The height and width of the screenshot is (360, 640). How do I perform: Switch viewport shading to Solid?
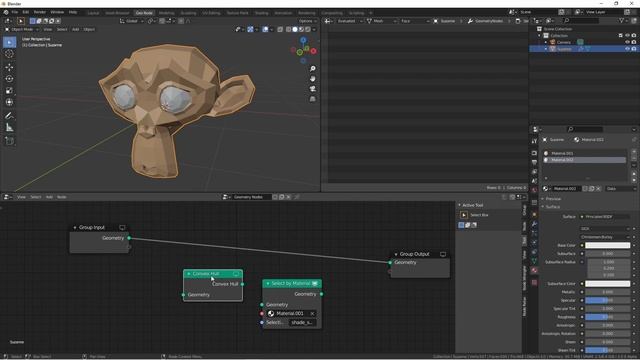click(295, 29)
